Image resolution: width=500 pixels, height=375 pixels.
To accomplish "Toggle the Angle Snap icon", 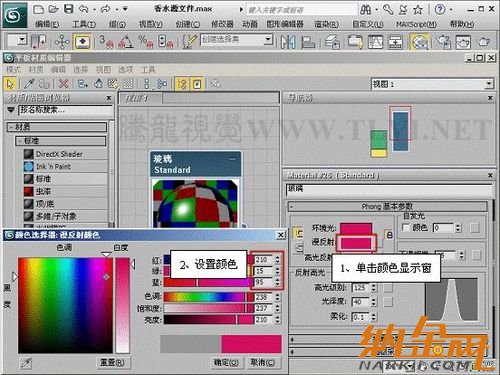I will click(126, 42).
